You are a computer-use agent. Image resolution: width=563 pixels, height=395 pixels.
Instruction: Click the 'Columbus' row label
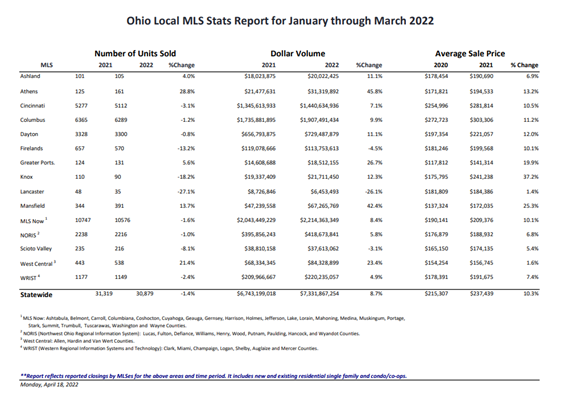click(33, 120)
